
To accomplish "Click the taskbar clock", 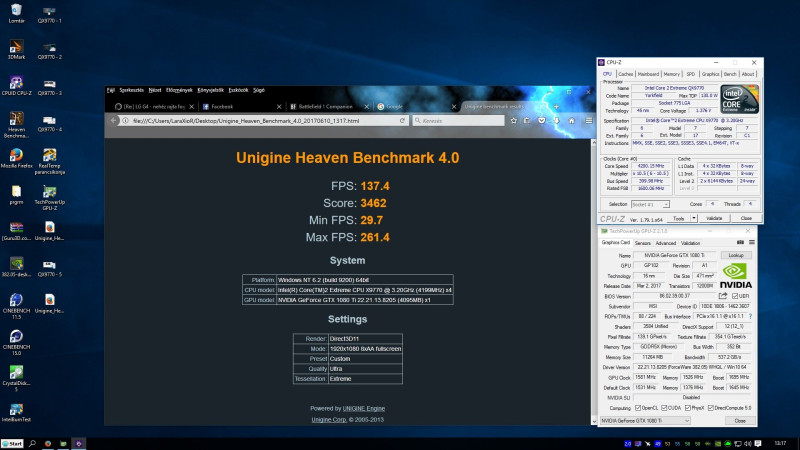I will pyautogui.click(x=780, y=443).
